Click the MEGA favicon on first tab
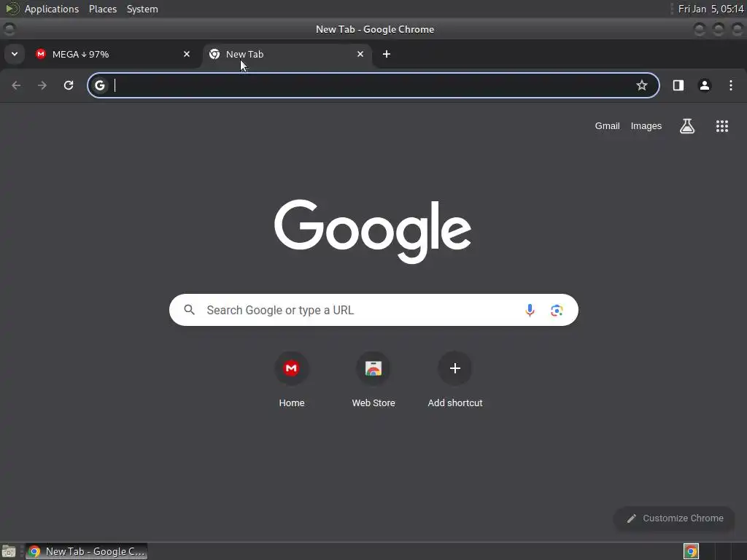Viewport: 747px width, 560px height. 41,54
